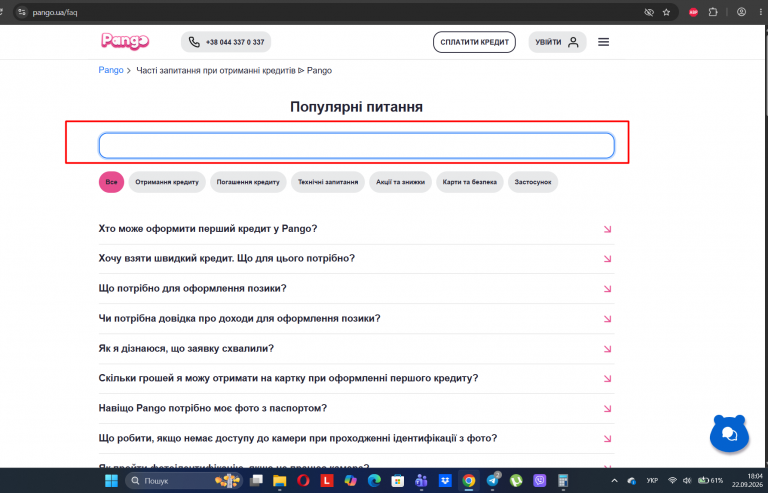This screenshot has width=768, height=493.
Task: Open the site information icon beside the URL
Action: pyautogui.click(x=21, y=12)
